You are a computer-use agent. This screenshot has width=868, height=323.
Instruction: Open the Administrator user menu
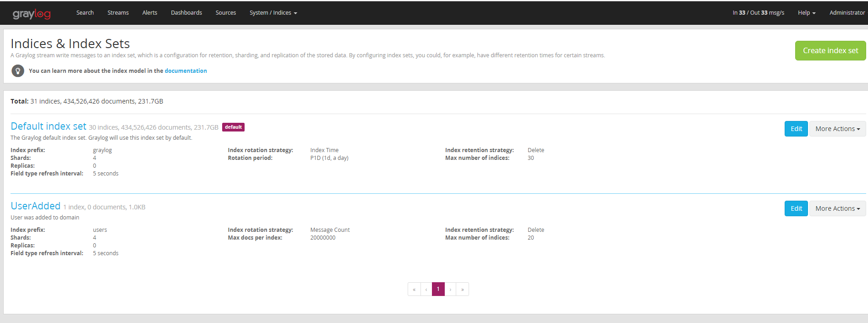tap(847, 13)
